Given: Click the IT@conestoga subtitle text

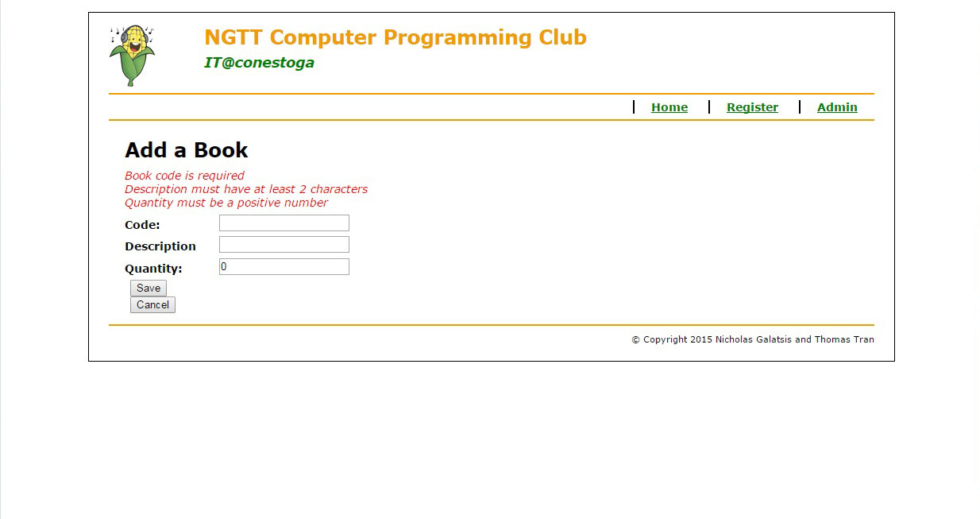Looking at the screenshot, I should coord(259,63).
